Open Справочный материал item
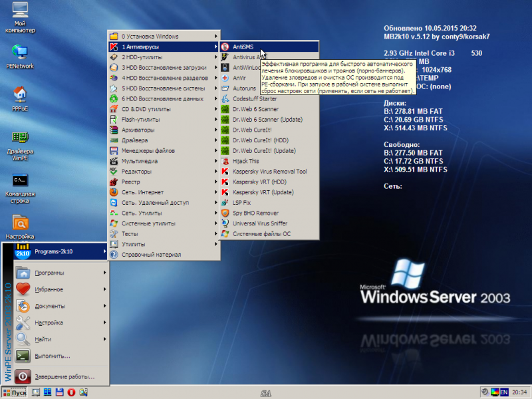Viewport: 532px width, 399px height. click(x=164, y=255)
